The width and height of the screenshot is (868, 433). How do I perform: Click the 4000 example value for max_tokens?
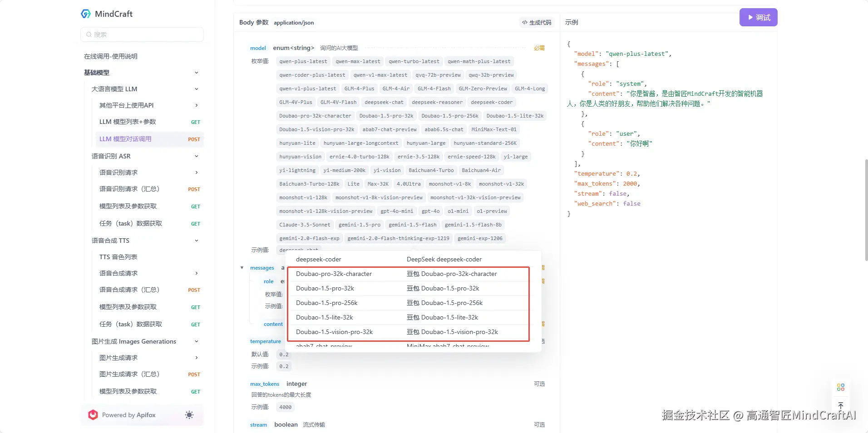[286, 407]
